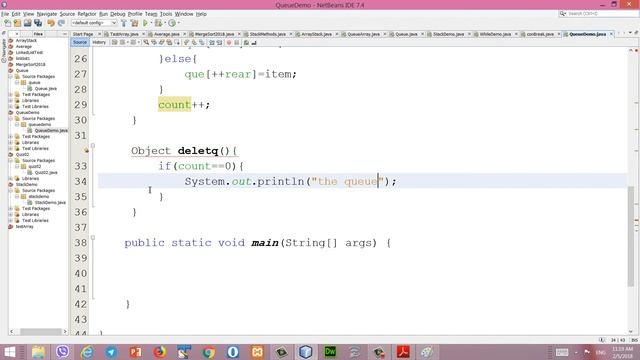Expand Test Packages under QueueDemo
The height and width of the screenshot is (360, 640).
(11, 137)
